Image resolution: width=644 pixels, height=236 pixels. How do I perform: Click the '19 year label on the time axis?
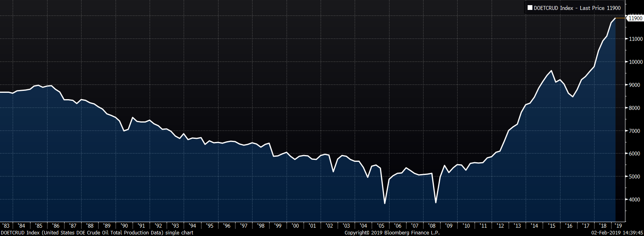pos(619,226)
